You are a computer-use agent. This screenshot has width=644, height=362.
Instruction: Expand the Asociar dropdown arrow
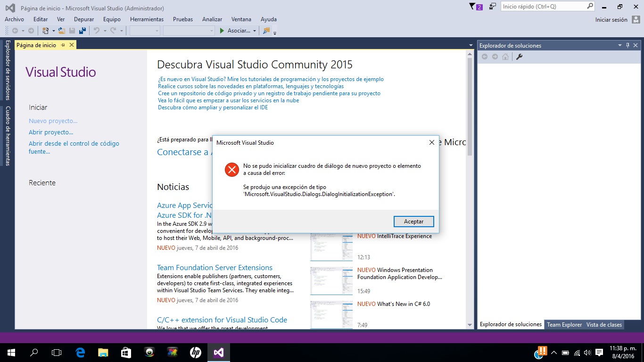(255, 31)
